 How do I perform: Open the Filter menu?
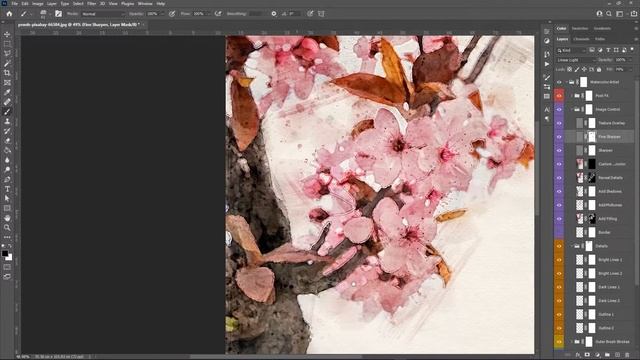(x=91, y=4)
